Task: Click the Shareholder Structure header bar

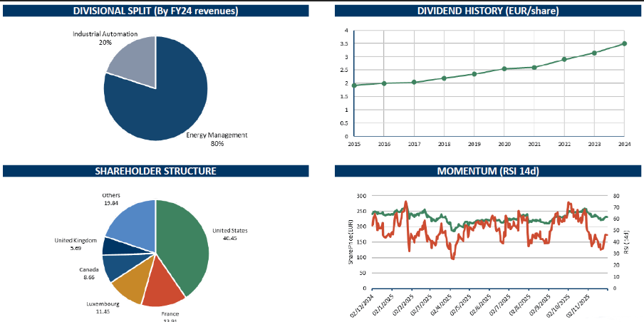Action: pyautogui.click(x=156, y=171)
